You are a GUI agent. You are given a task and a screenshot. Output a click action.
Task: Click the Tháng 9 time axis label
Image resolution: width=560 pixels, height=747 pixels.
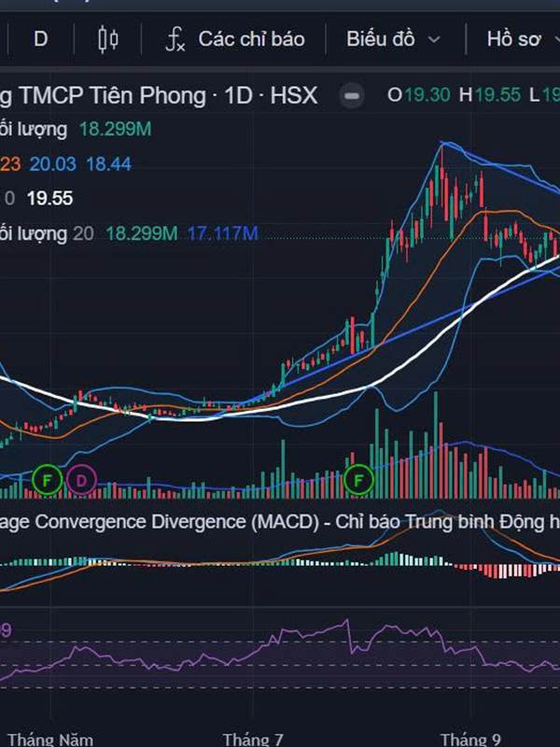coord(470,740)
